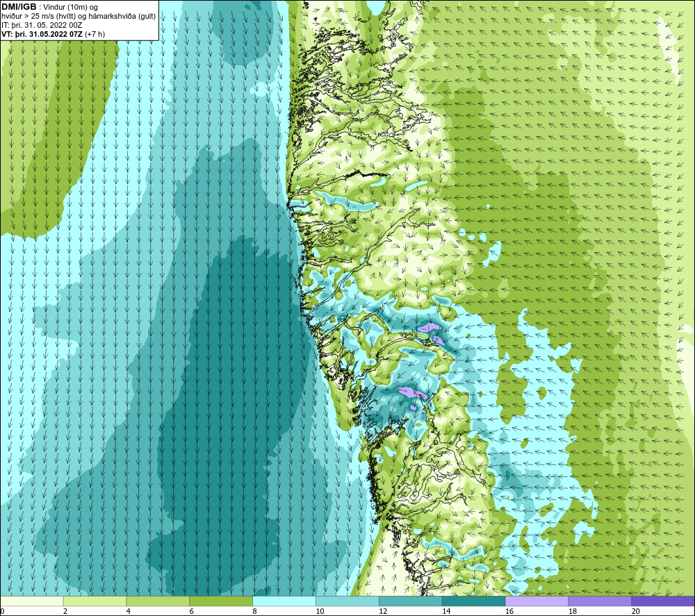Click the '0' label on the wind scale
This screenshot has height=616, width=695.
(3, 611)
